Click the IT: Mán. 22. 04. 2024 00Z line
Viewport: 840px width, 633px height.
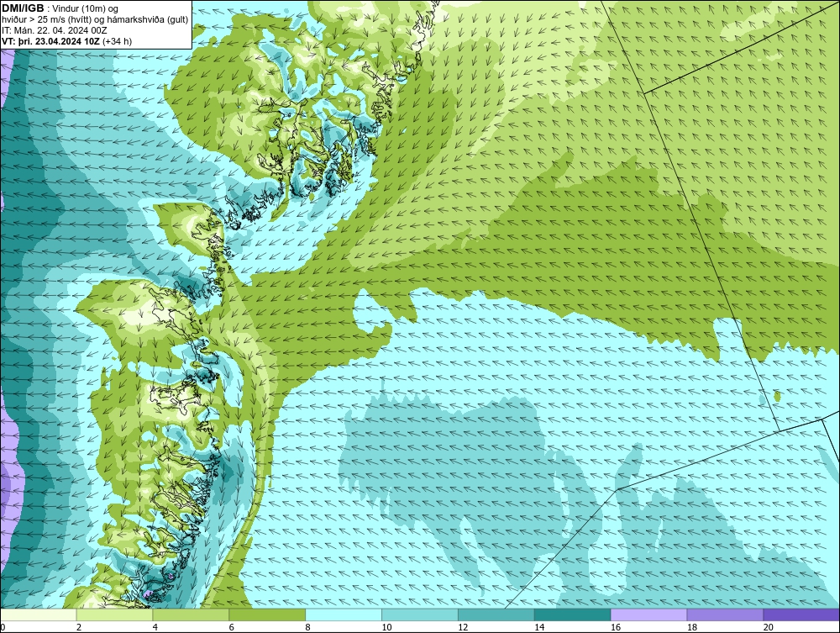click(x=55, y=30)
